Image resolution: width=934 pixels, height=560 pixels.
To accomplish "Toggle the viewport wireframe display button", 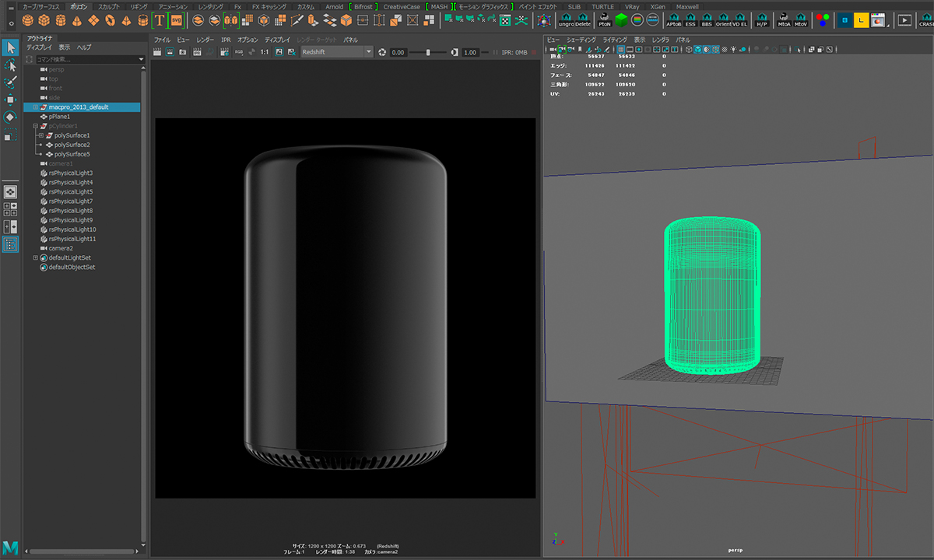I will [x=688, y=49].
